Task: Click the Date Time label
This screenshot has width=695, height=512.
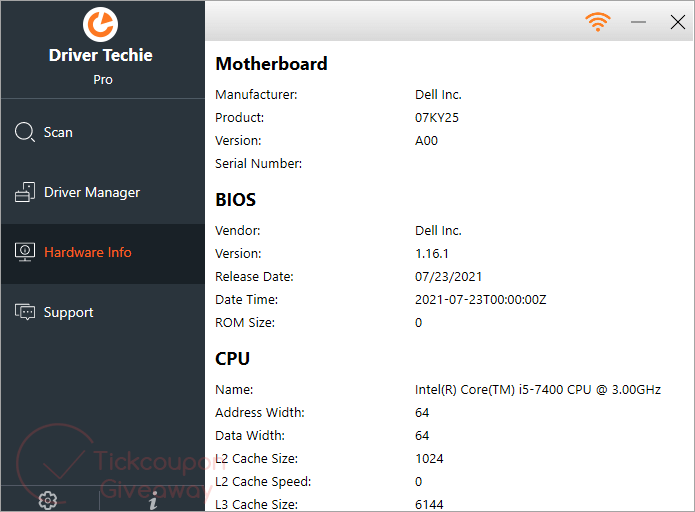Action: click(x=246, y=300)
